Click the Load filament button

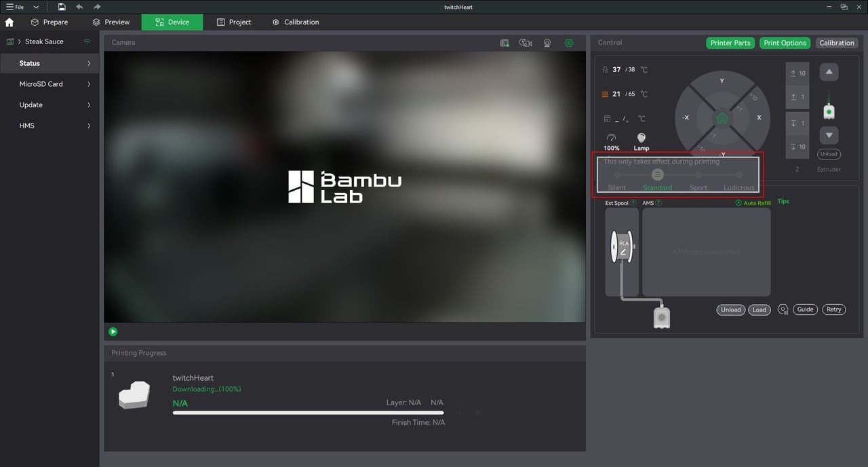(759, 310)
